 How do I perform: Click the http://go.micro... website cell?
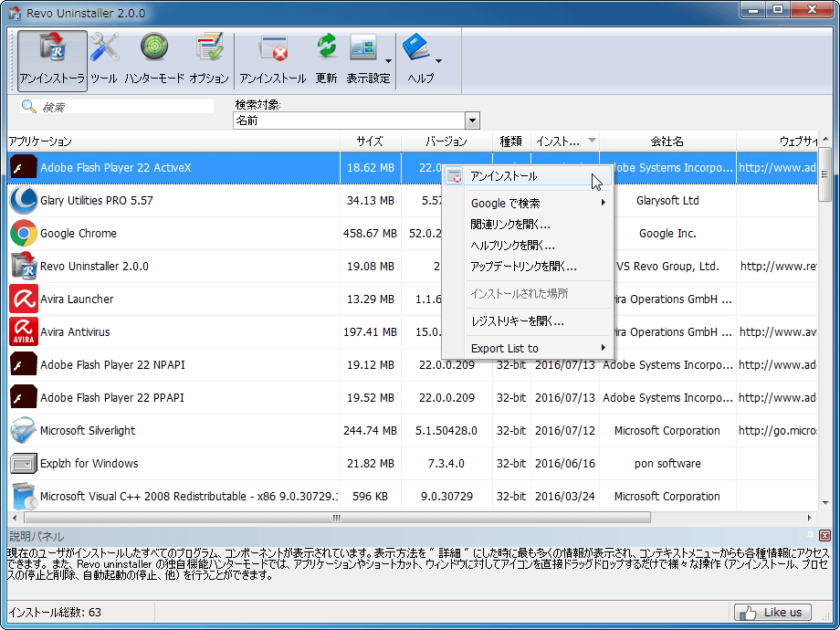click(778, 431)
